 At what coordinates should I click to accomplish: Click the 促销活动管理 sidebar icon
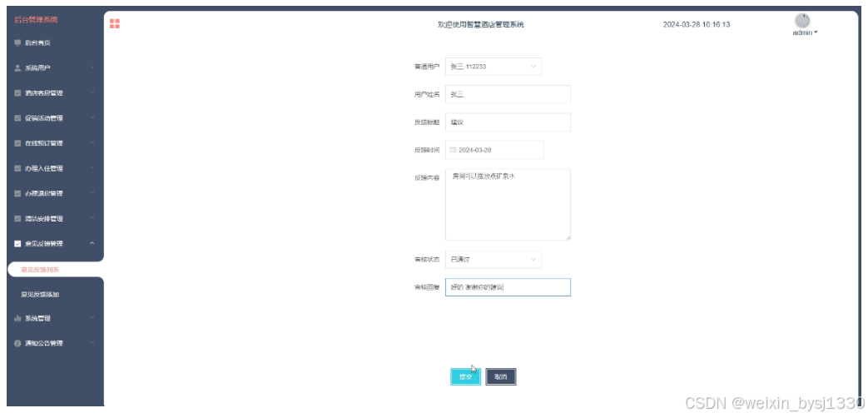pos(17,118)
